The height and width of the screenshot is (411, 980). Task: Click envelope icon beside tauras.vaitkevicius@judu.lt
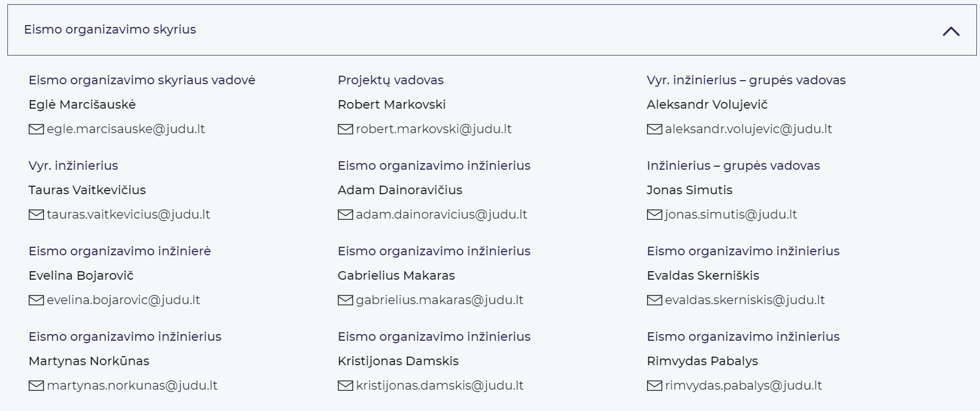[36, 215]
